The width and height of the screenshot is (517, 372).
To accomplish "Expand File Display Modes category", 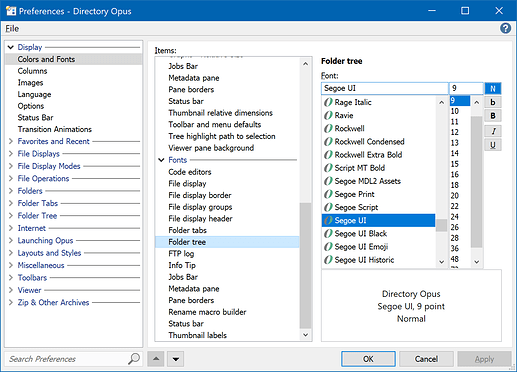I will (11, 166).
